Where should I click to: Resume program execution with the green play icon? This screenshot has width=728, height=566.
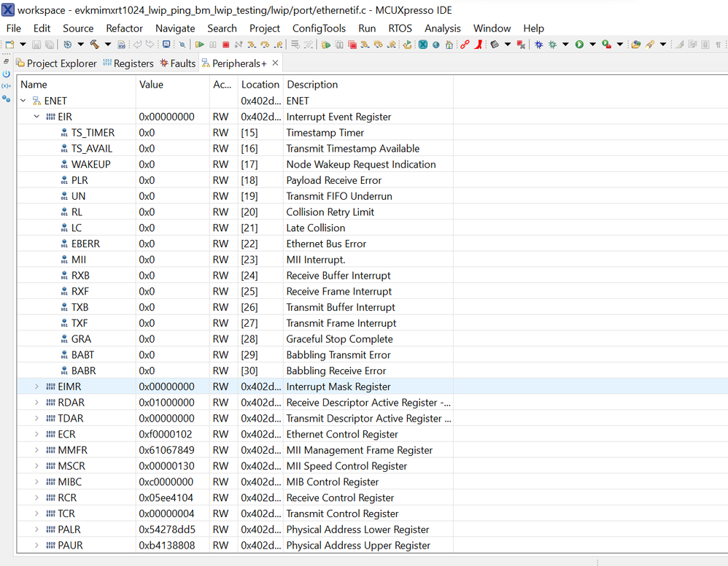pos(201,44)
